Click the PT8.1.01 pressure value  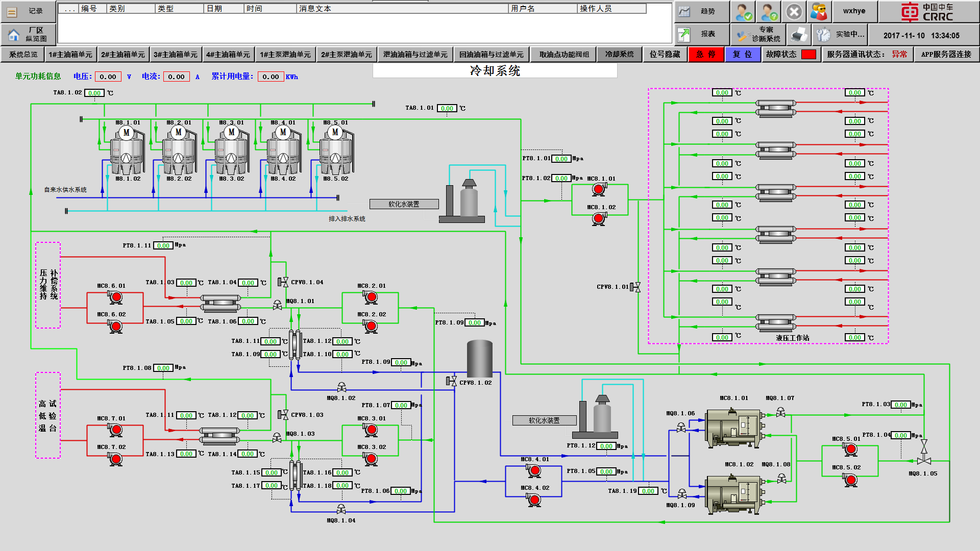coord(561,159)
